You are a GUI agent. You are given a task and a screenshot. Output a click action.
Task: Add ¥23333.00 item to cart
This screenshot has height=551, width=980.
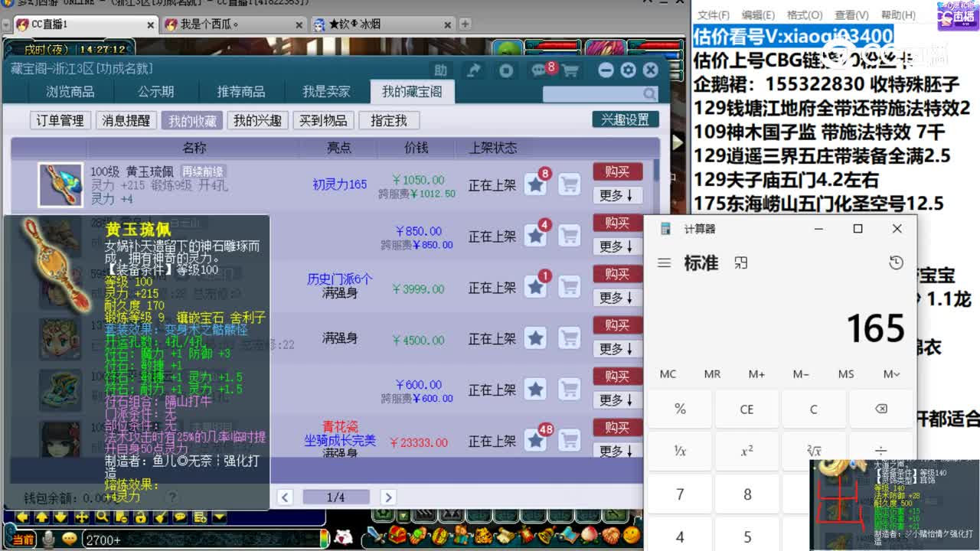coord(569,441)
